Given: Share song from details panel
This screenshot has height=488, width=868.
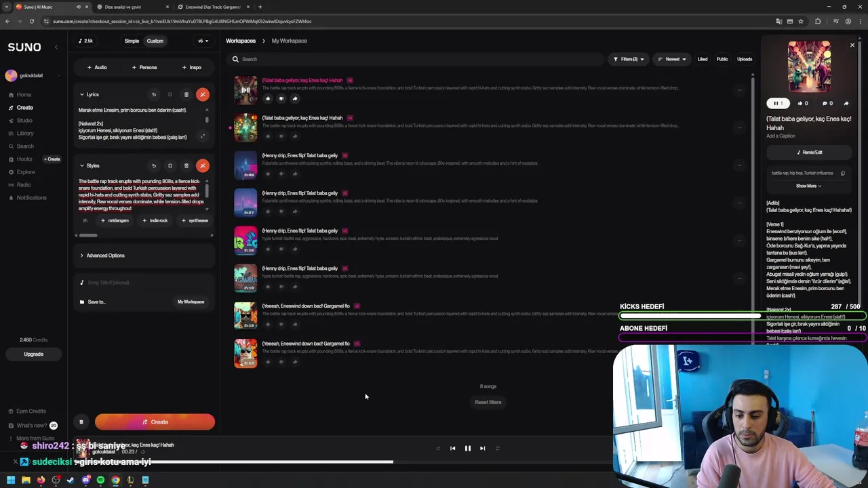Looking at the screenshot, I should point(846,104).
